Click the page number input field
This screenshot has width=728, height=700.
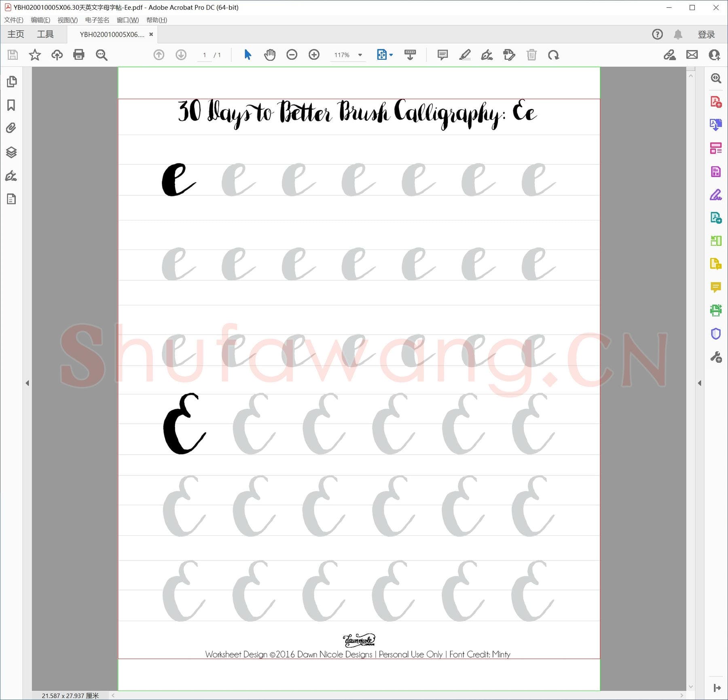pos(205,55)
